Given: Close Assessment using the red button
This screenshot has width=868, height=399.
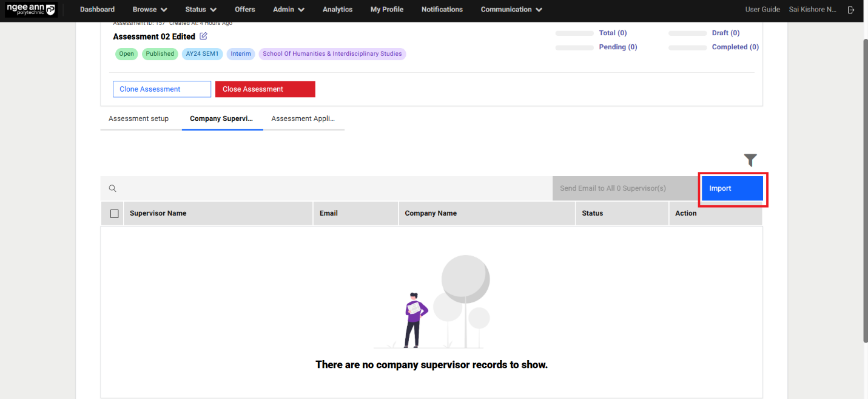Looking at the screenshot, I should click(265, 89).
